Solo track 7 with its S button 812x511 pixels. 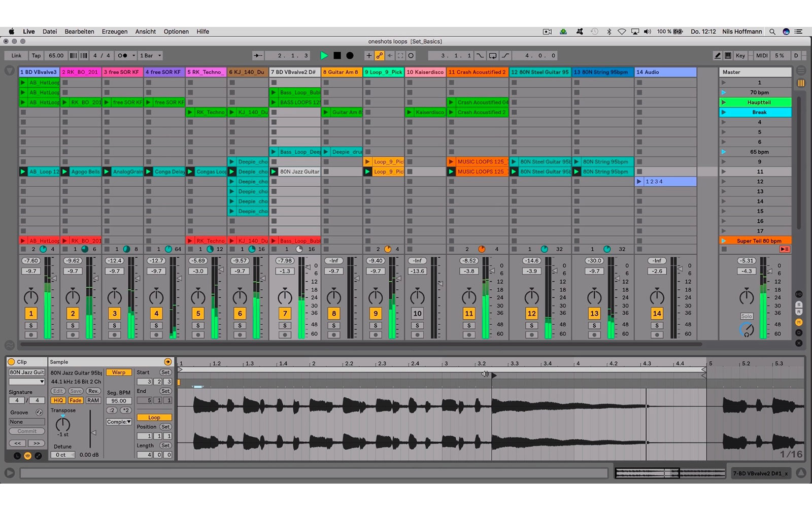pos(285,326)
